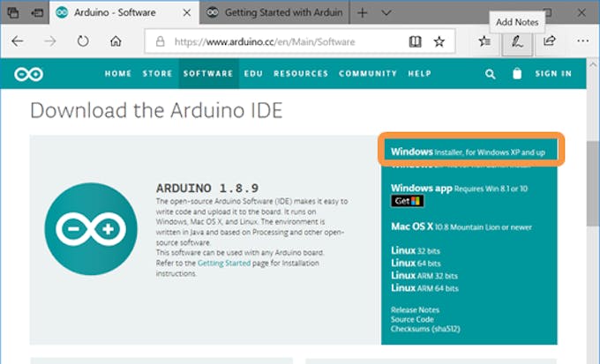Click the Get Microsoft Store badge
The width and height of the screenshot is (600, 364).
[x=407, y=201]
